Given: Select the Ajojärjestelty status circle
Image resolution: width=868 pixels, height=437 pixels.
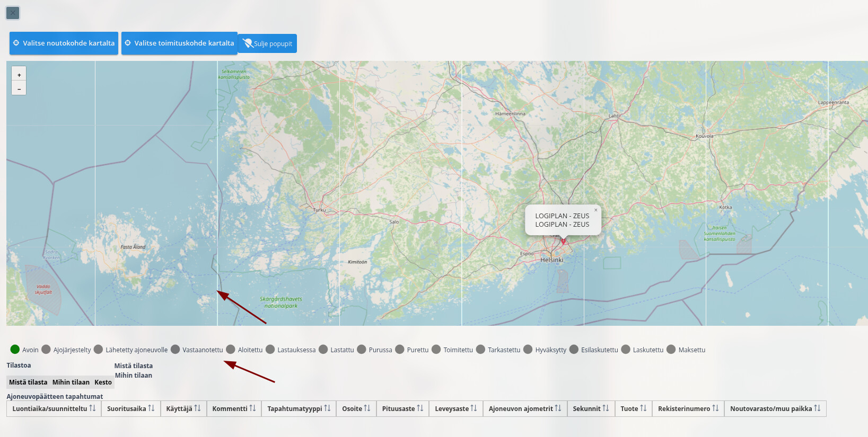Looking at the screenshot, I should click(x=46, y=349).
